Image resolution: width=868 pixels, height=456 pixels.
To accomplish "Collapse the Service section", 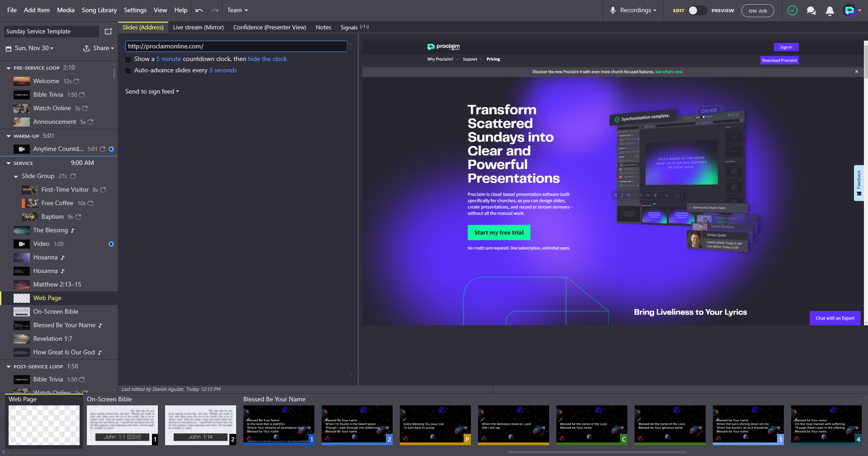I will [9, 163].
